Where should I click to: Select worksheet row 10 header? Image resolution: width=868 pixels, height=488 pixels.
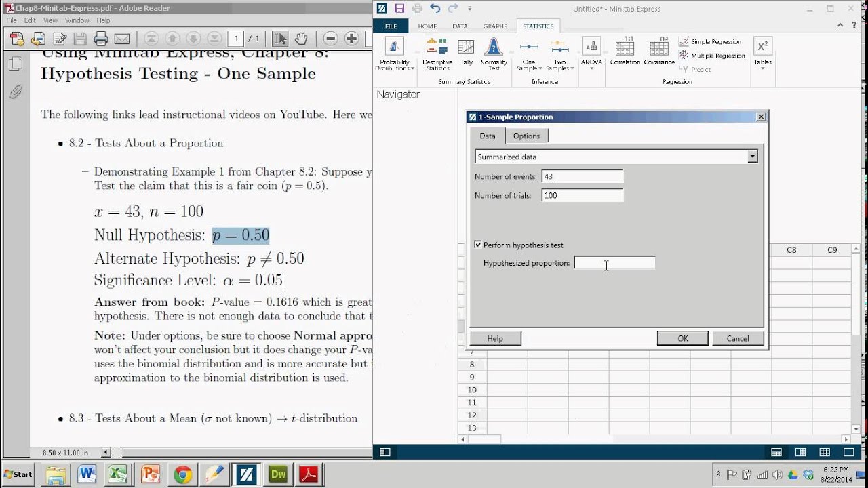coord(472,390)
